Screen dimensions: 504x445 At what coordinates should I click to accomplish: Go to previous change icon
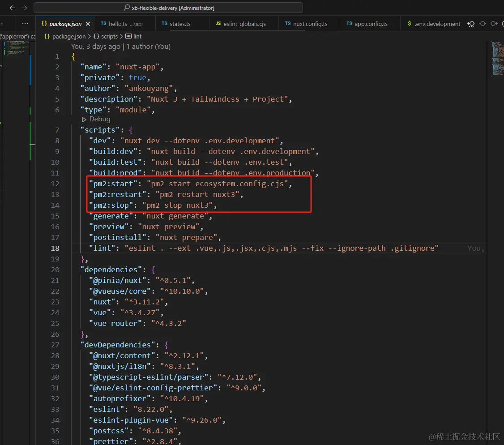click(x=483, y=24)
